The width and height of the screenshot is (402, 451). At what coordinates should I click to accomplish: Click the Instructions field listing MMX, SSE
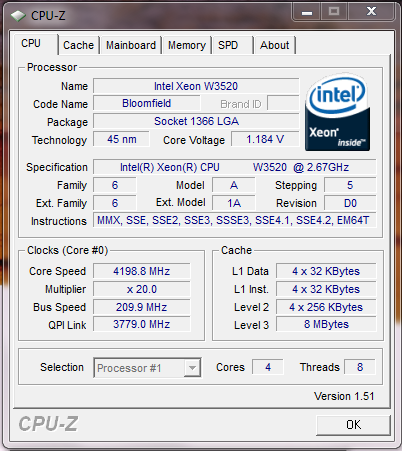pyautogui.click(x=234, y=220)
